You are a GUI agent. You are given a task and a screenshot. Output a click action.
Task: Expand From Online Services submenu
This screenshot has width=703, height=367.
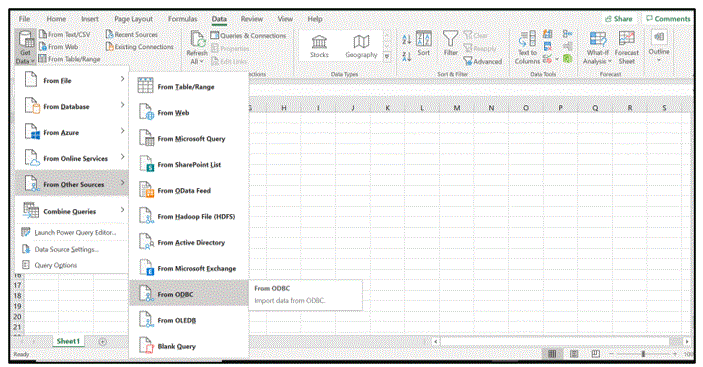(x=72, y=158)
